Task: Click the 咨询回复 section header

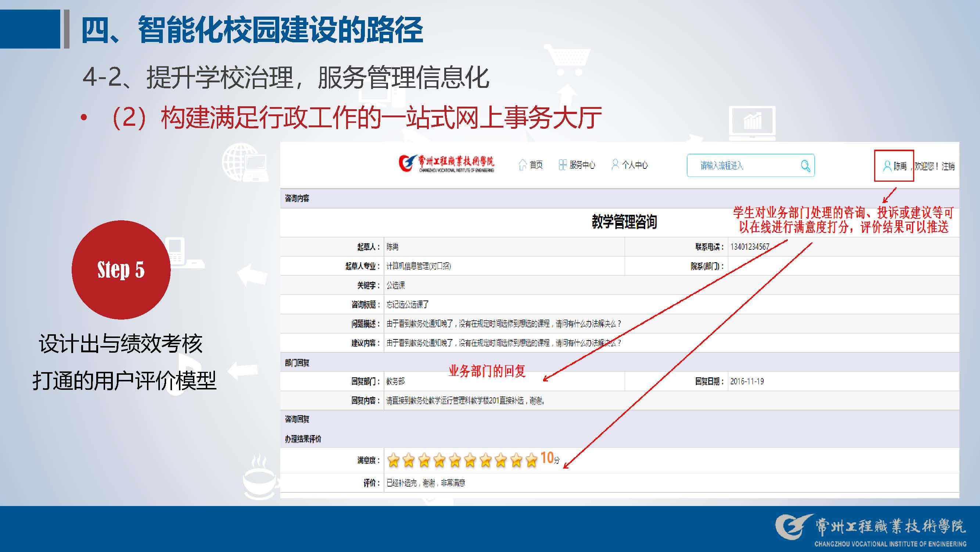Action: point(297,419)
